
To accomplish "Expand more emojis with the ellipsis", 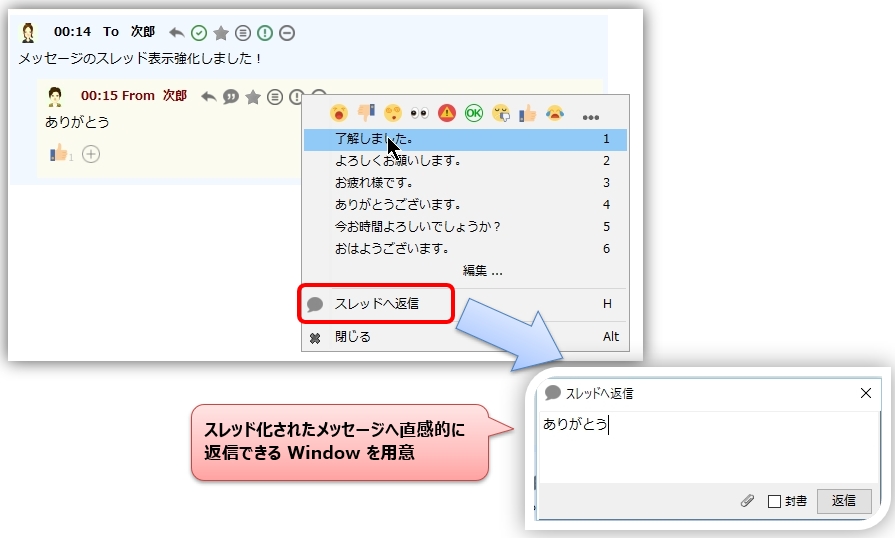I will click(x=590, y=115).
